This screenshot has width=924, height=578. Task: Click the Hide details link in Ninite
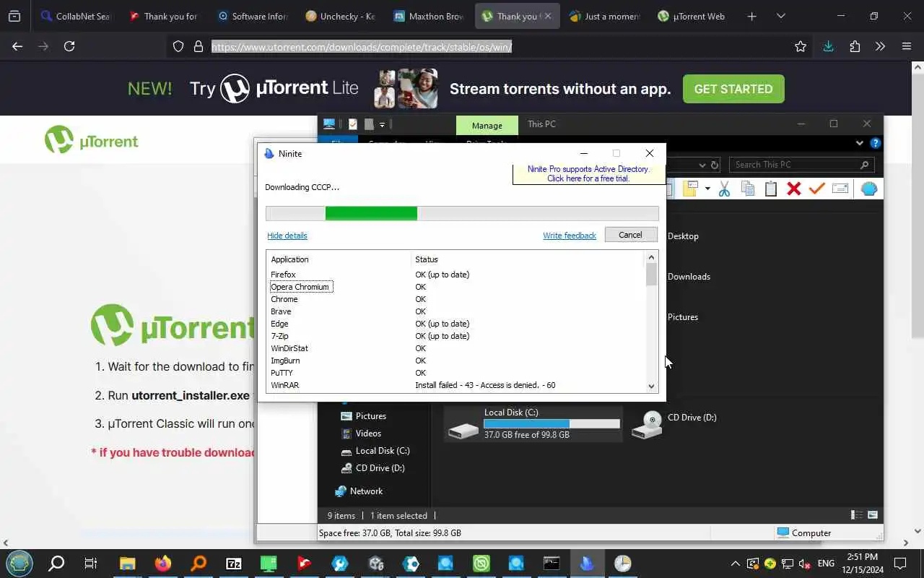[x=287, y=236]
